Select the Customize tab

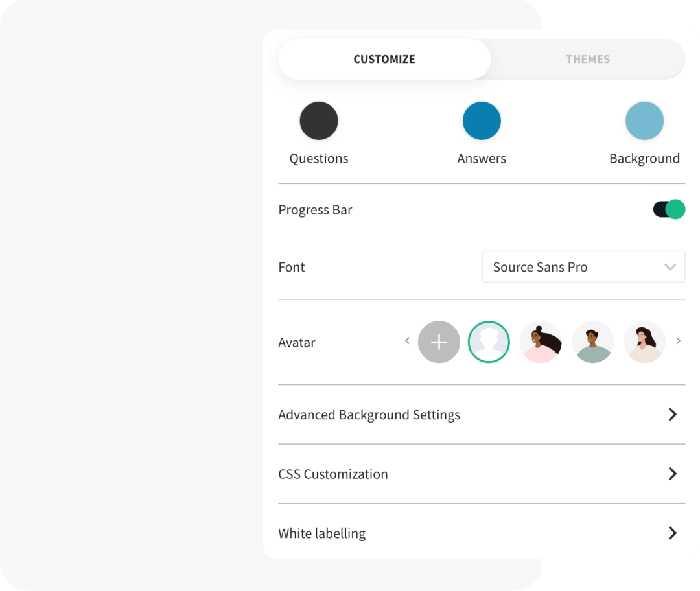[384, 59]
